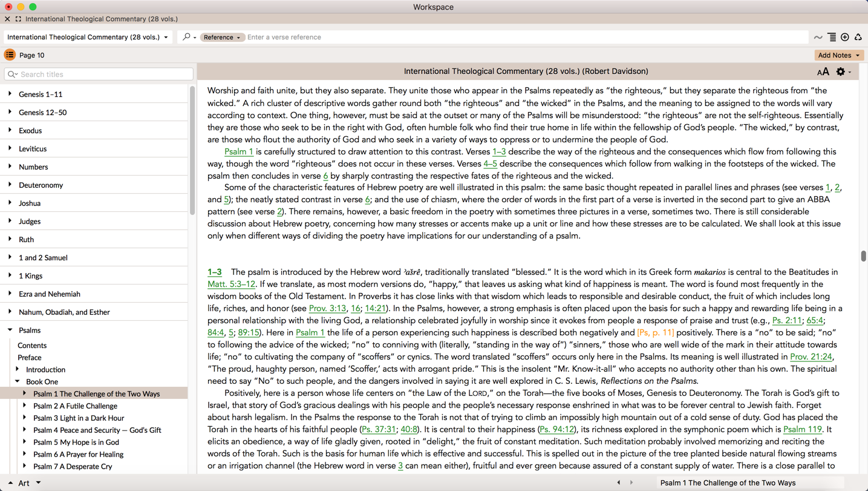The image size is (868, 491).
Task: Click the magnifier in Search titles
Action: click(12, 74)
